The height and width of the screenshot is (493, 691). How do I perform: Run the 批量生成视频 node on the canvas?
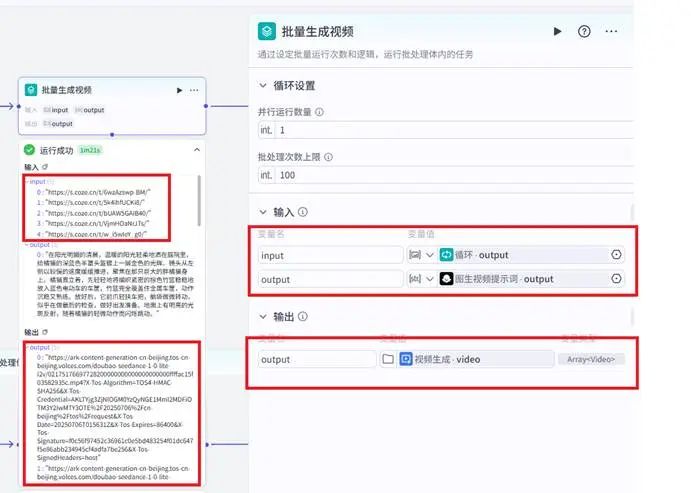point(179,90)
